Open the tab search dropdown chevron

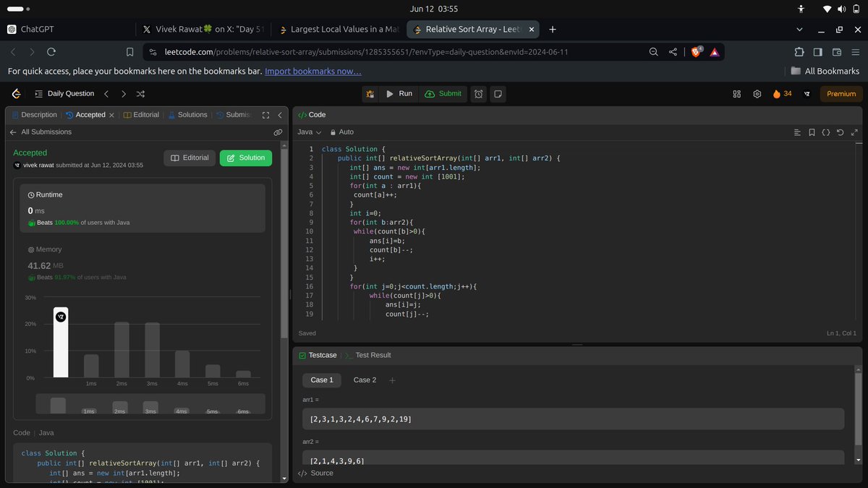point(799,30)
